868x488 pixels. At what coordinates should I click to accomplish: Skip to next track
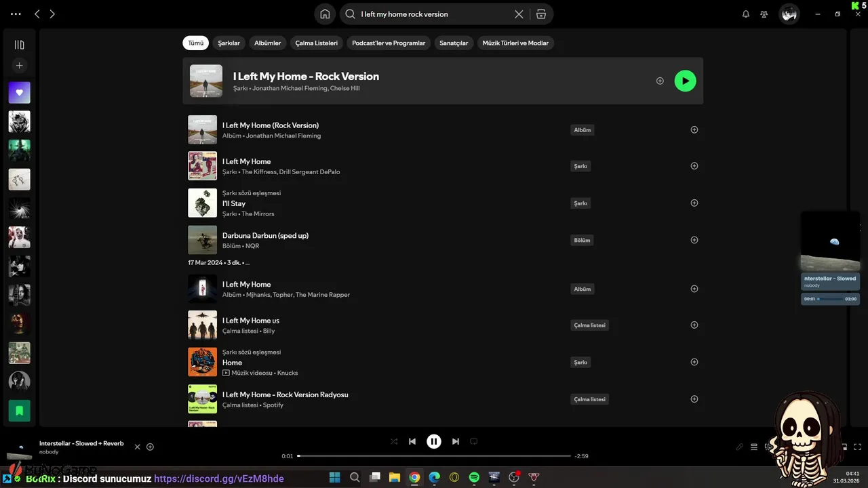click(456, 441)
